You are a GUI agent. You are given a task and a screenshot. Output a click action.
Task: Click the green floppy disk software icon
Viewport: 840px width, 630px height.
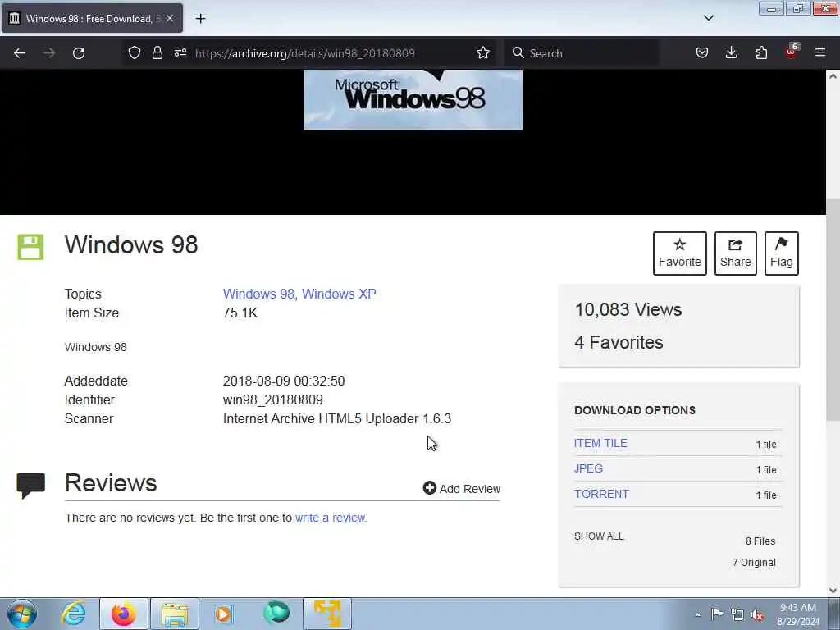coord(30,247)
